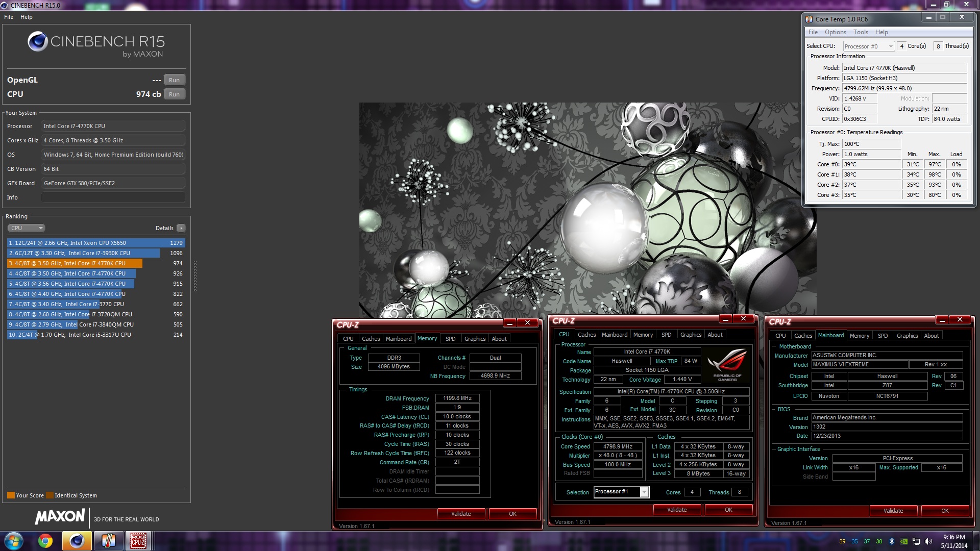This screenshot has height=551, width=980.
Task: Open Cinebench Help menu
Action: [27, 17]
